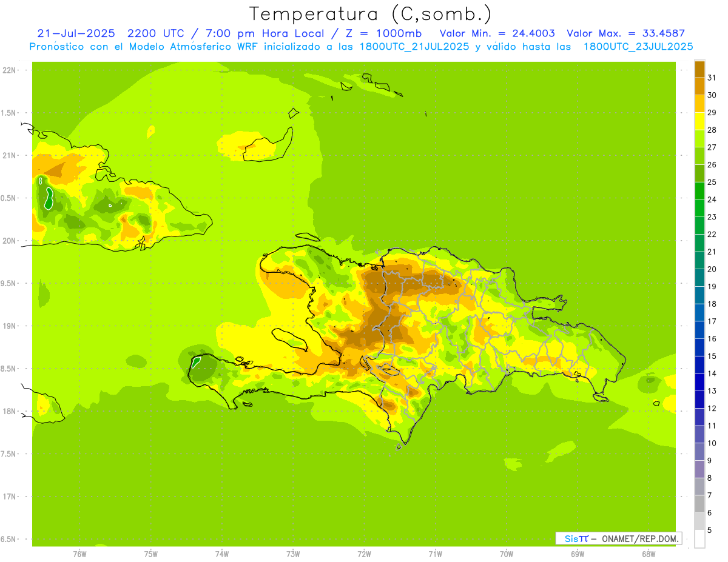The height and width of the screenshot is (562, 728).
Task: Click the "18N" latitude axis label
Action: tap(9, 411)
